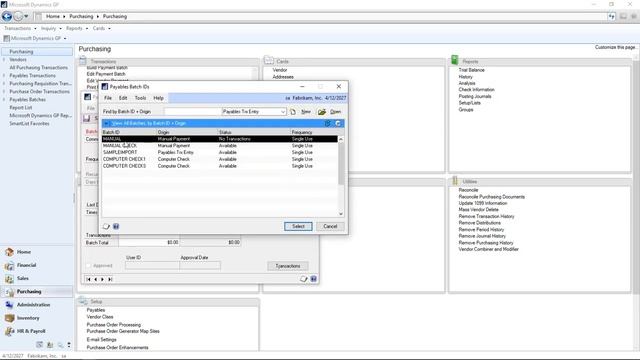Open the Inquiry menu
This screenshot has height=360, width=640.
pyautogui.click(x=51, y=29)
